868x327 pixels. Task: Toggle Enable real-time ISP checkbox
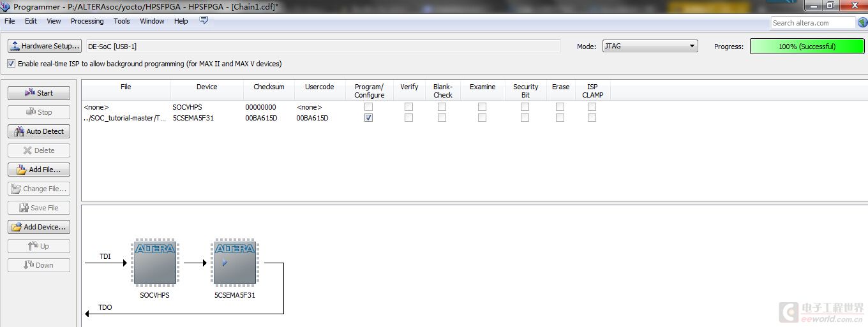click(x=11, y=64)
